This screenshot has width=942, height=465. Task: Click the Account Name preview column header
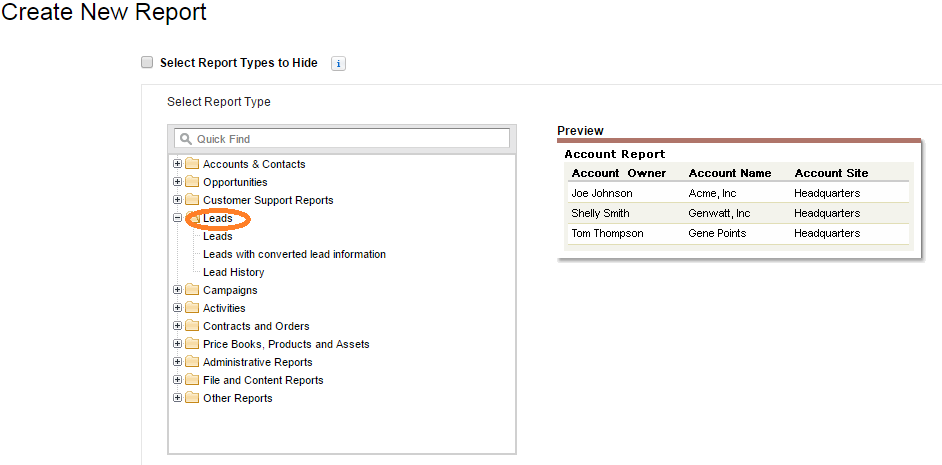(x=730, y=173)
